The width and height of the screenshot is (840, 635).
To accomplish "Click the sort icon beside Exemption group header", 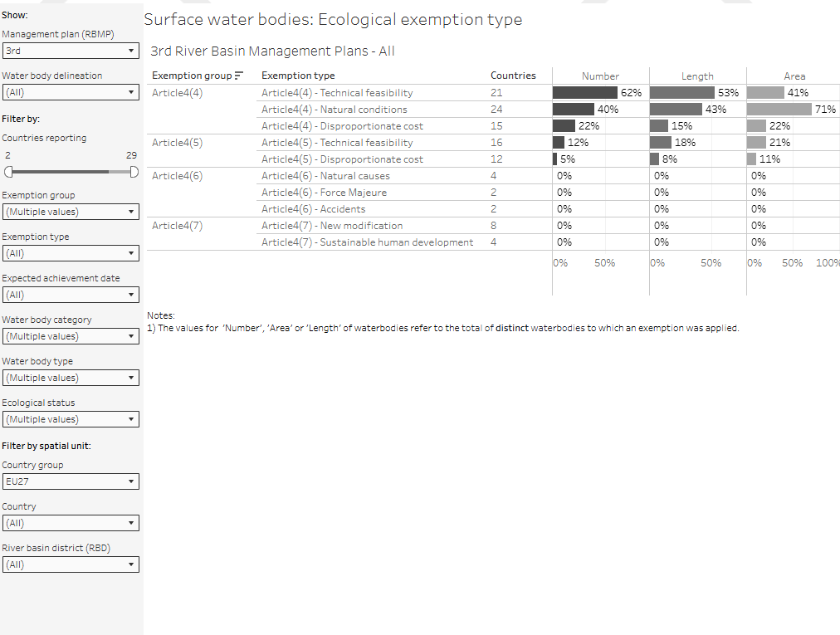I will [x=239, y=76].
